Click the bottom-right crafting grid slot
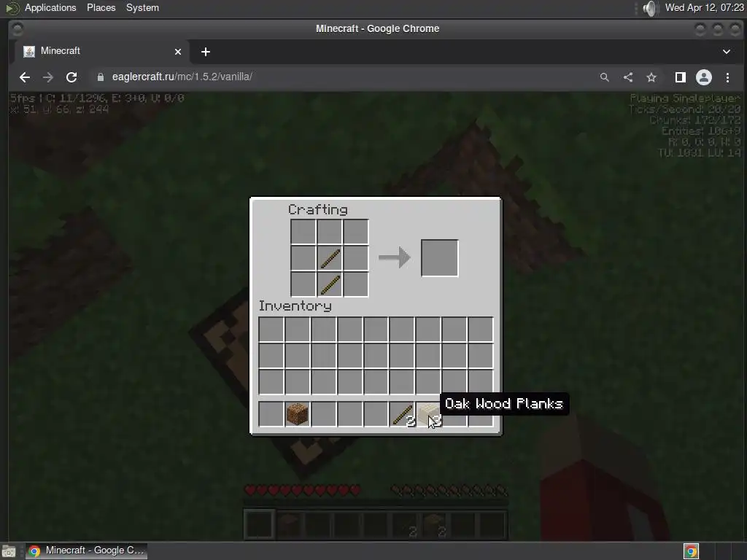 (356, 284)
